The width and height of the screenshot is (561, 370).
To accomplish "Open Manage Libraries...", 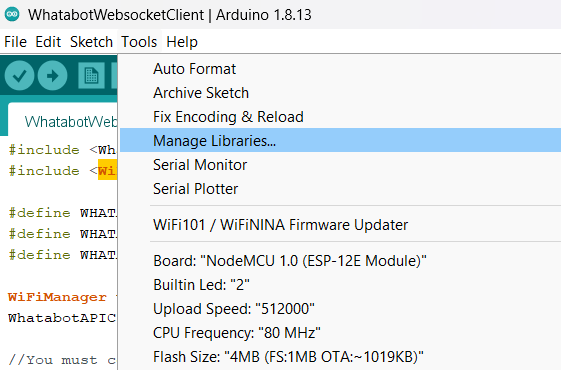I will (340, 140).
